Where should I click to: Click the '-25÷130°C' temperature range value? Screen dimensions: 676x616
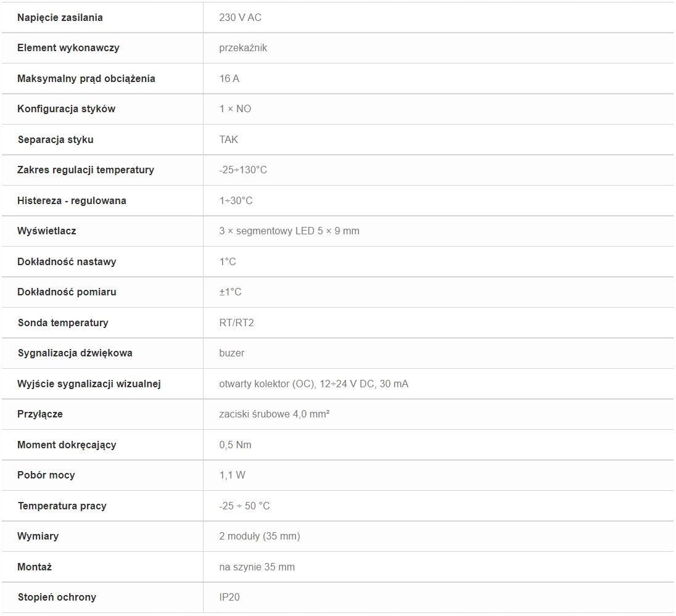tap(243, 170)
